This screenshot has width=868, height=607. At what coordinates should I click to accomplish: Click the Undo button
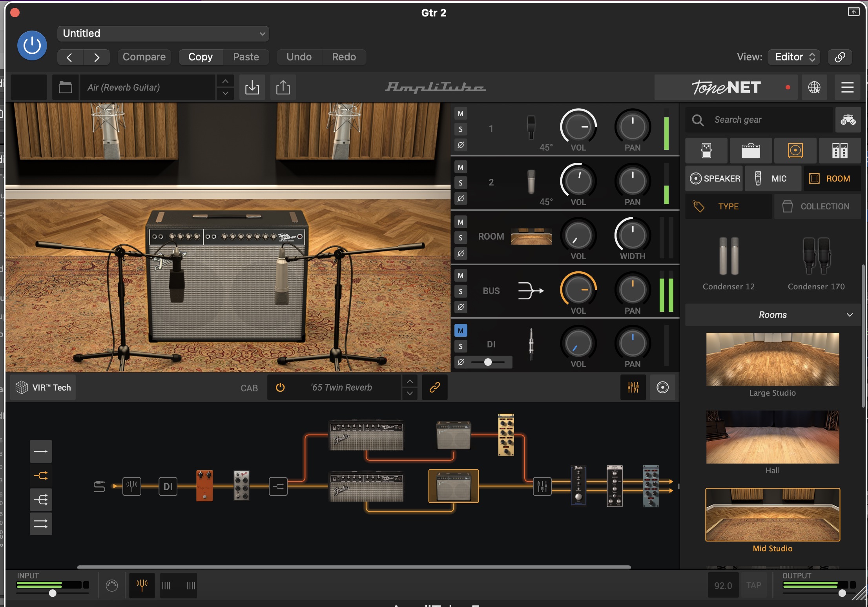(x=299, y=57)
